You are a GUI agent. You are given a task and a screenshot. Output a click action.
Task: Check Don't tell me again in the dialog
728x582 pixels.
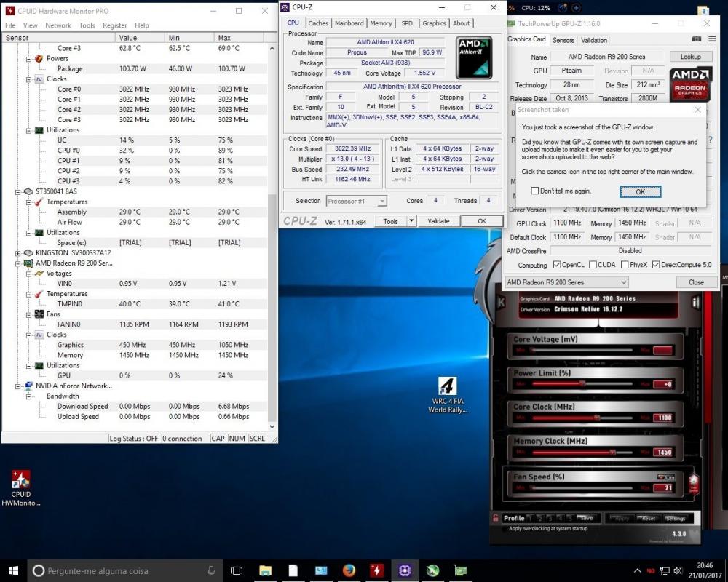click(x=537, y=191)
